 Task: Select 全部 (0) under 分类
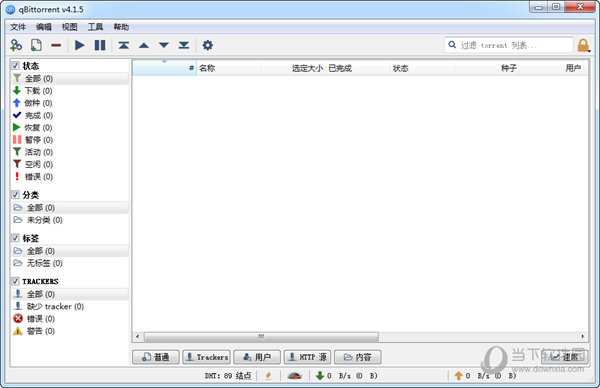click(x=70, y=207)
